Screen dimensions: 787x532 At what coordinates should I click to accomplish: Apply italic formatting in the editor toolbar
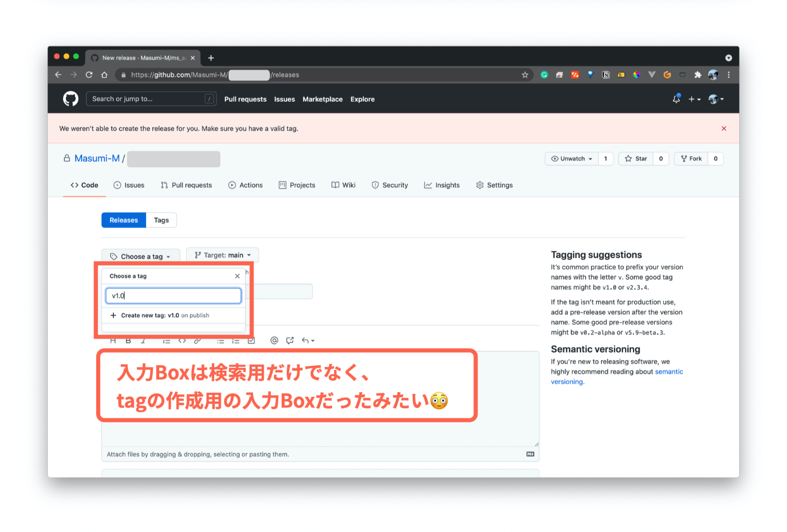click(143, 340)
